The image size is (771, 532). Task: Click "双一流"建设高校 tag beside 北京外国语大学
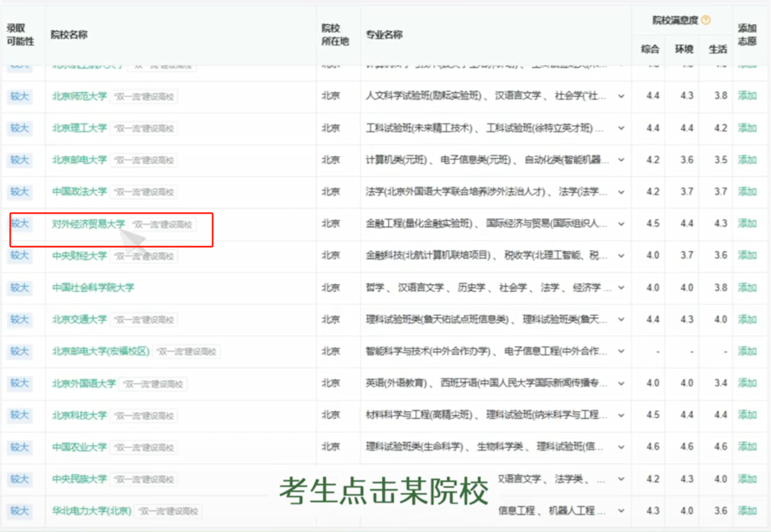pos(153,384)
